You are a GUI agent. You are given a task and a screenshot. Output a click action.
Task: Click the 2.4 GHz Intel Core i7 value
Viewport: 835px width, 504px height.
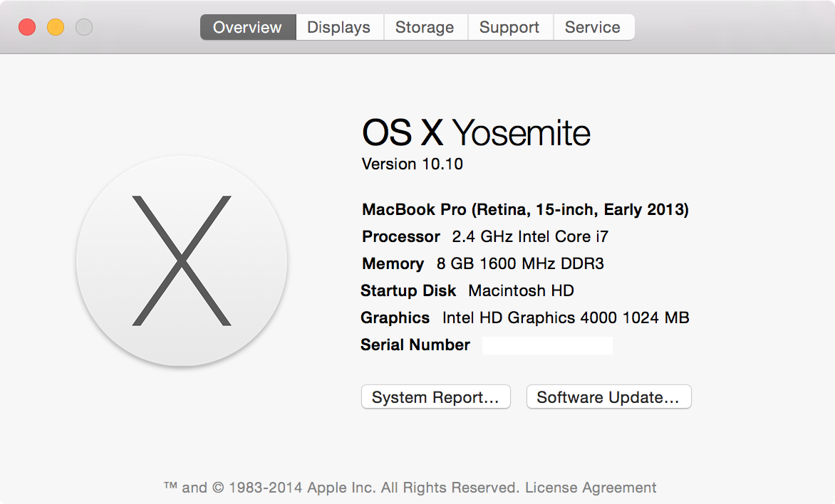530,236
